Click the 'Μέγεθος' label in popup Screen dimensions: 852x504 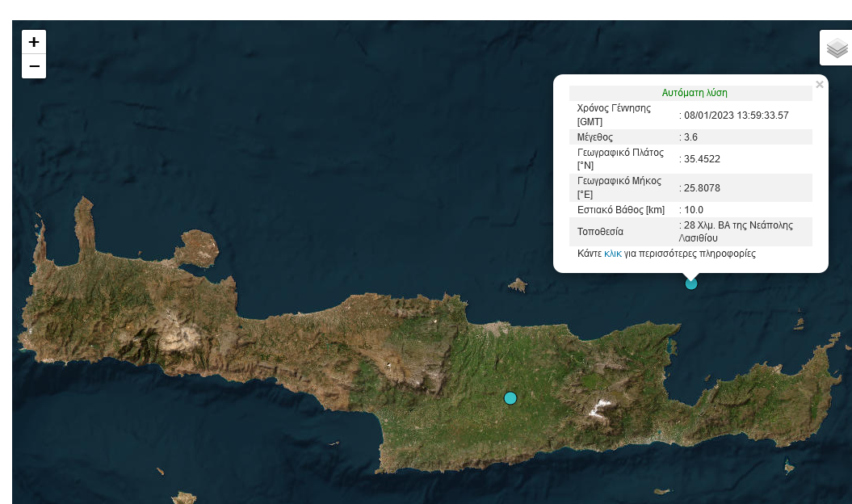pos(594,137)
